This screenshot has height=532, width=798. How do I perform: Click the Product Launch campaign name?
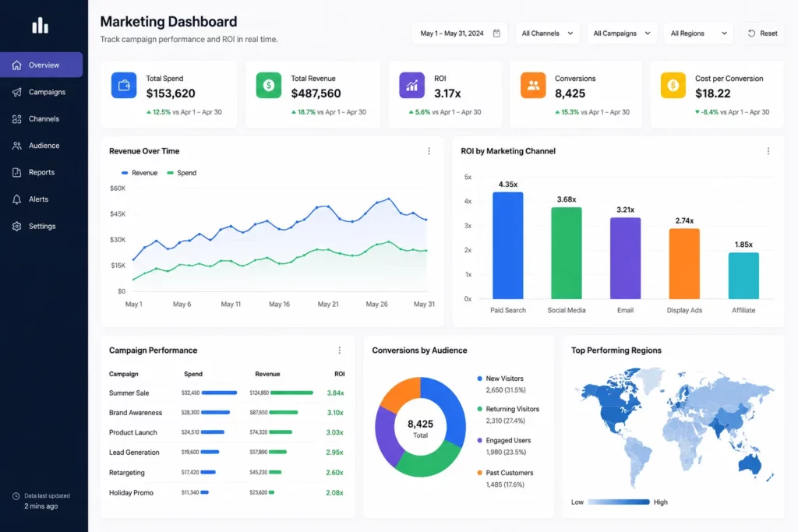tap(132, 432)
